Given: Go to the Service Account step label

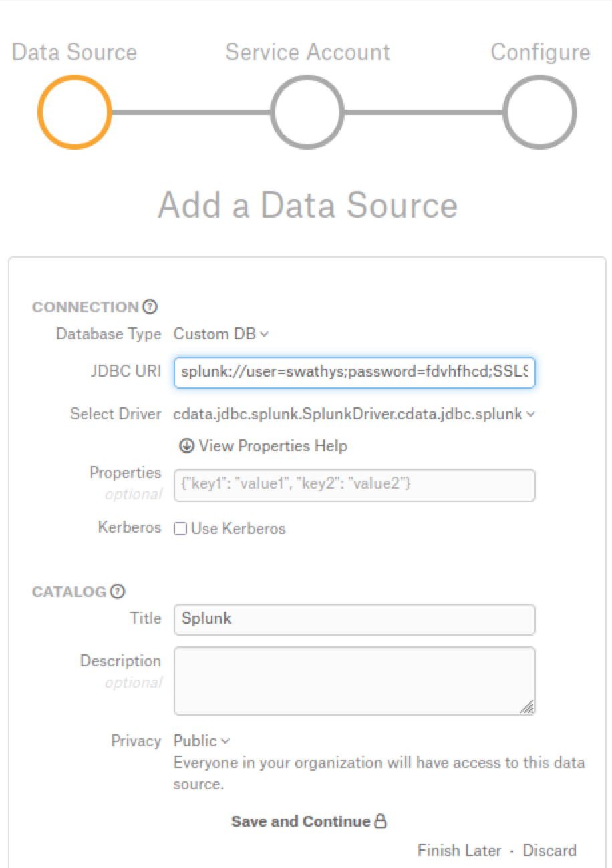Looking at the screenshot, I should [x=307, y=52].
